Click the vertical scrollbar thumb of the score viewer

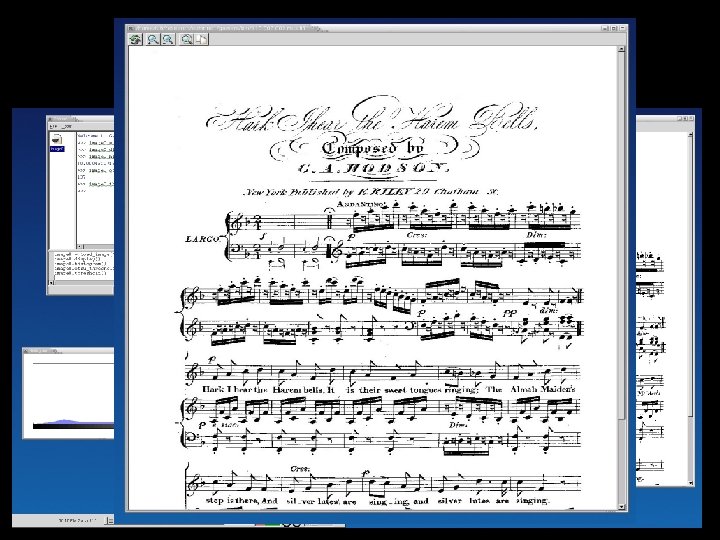(622, 235)
